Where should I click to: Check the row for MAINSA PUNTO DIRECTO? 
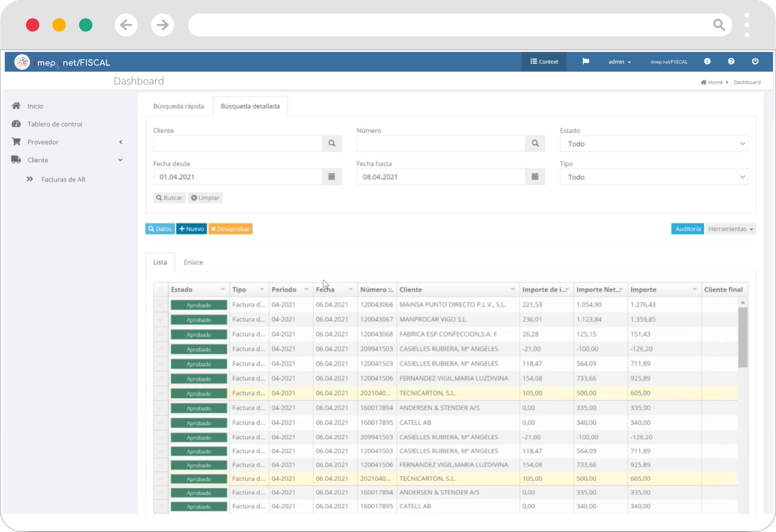click(x=161, y=305)
